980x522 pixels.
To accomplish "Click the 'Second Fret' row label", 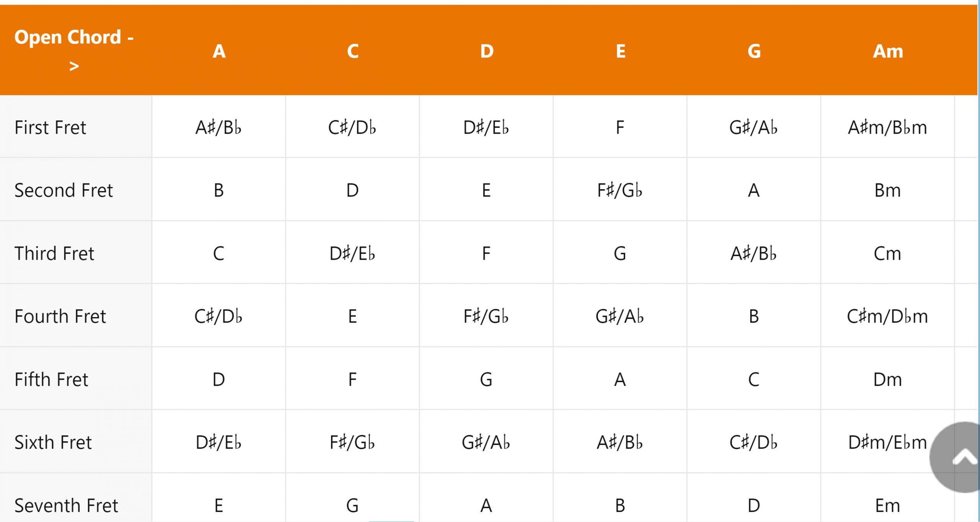I will tap(64, 190).
